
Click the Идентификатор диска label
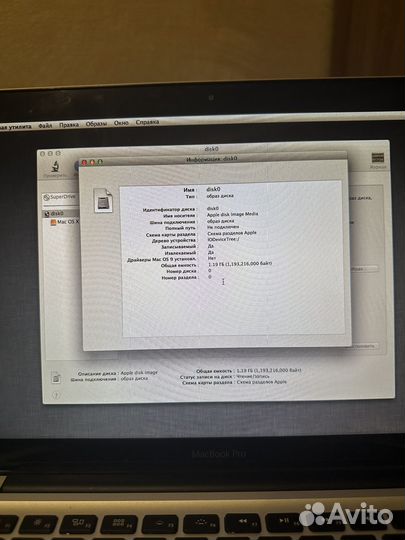169,209
